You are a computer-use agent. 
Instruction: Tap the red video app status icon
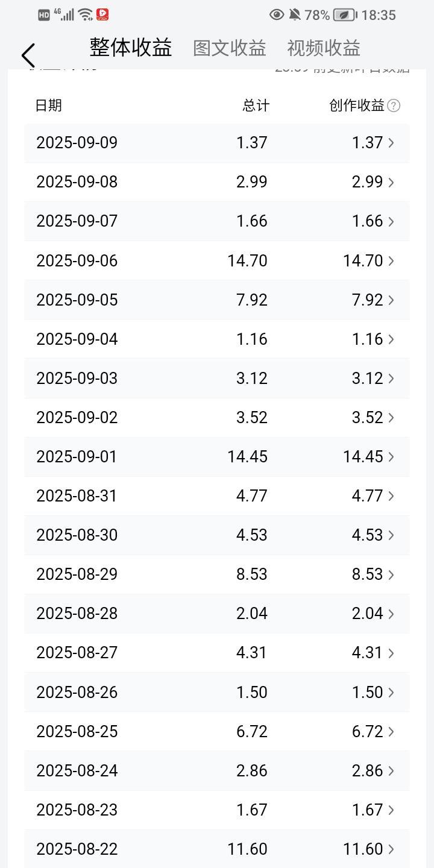[102, 14]
